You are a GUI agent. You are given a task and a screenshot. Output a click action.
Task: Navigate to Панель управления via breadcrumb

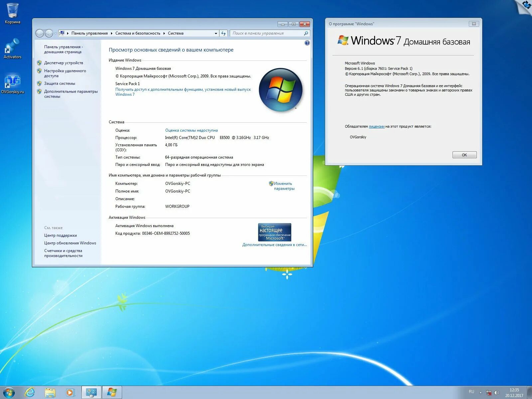(x=89, y=33)
